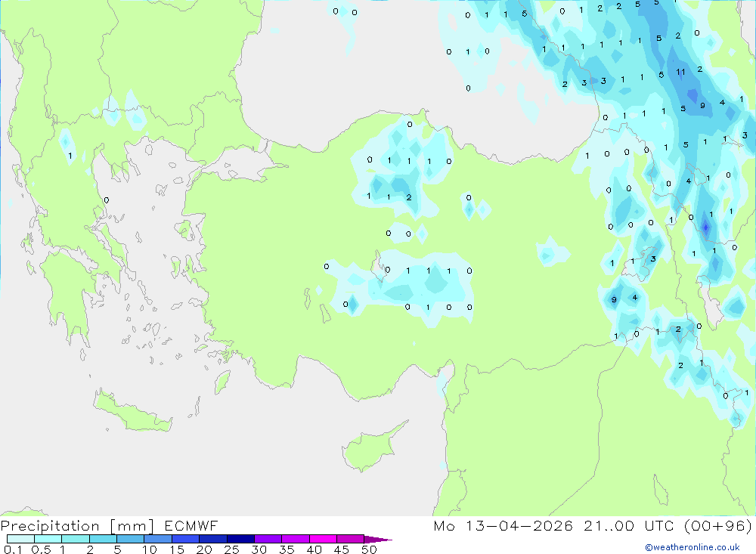Click the 20–25 mm dark blue swatch
This screenshot has height=554, width=756.
click(x=213, y=539)
